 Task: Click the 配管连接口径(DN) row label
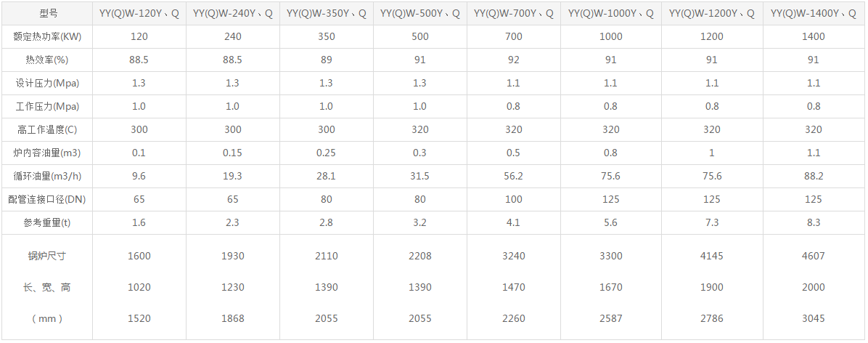47,199
